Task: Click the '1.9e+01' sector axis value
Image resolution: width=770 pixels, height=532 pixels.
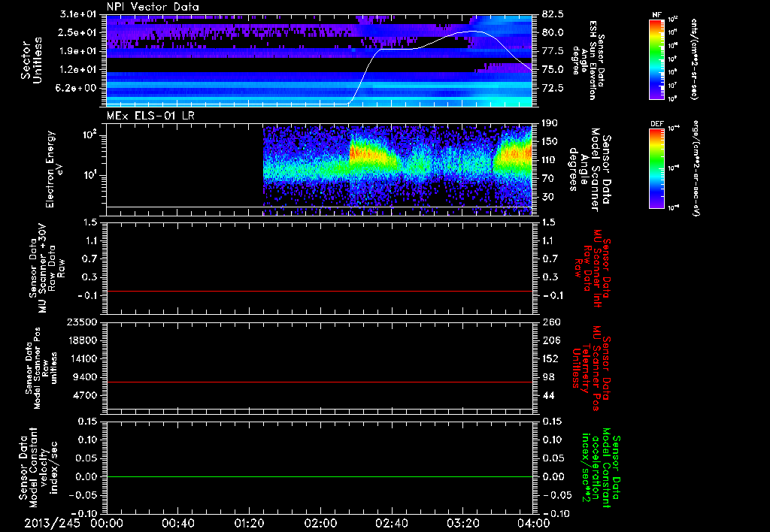Action: (x=78, y=51)
